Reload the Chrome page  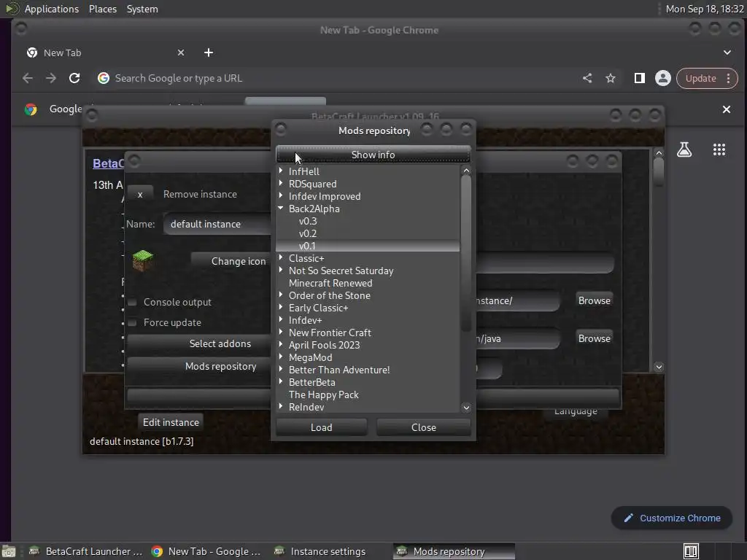(74, 78)
